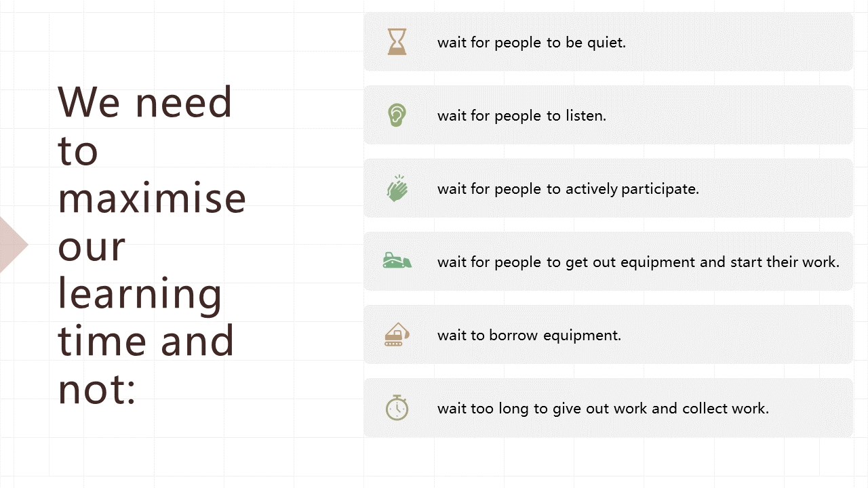Click the 'get out equipment and start' line
Image resolution: width=868 pixels, height=488 pixels.
(x=638, y=262)
